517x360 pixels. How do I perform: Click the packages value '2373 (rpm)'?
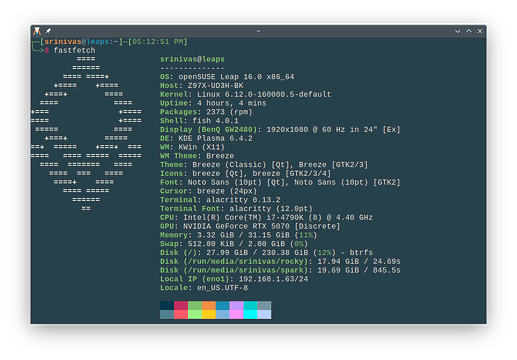click(229, 112)
